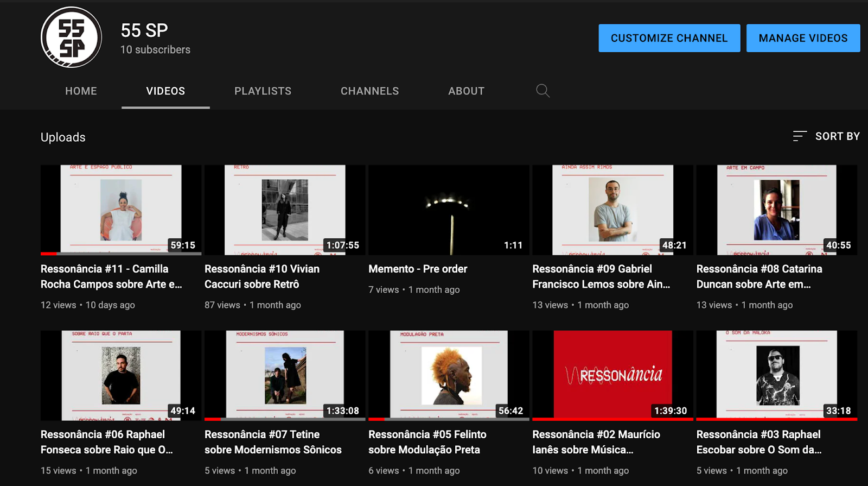Screen dimensions: 868x486
Task: Click "7 views • 1 month ago" text
Action: (x=414, y=290)
